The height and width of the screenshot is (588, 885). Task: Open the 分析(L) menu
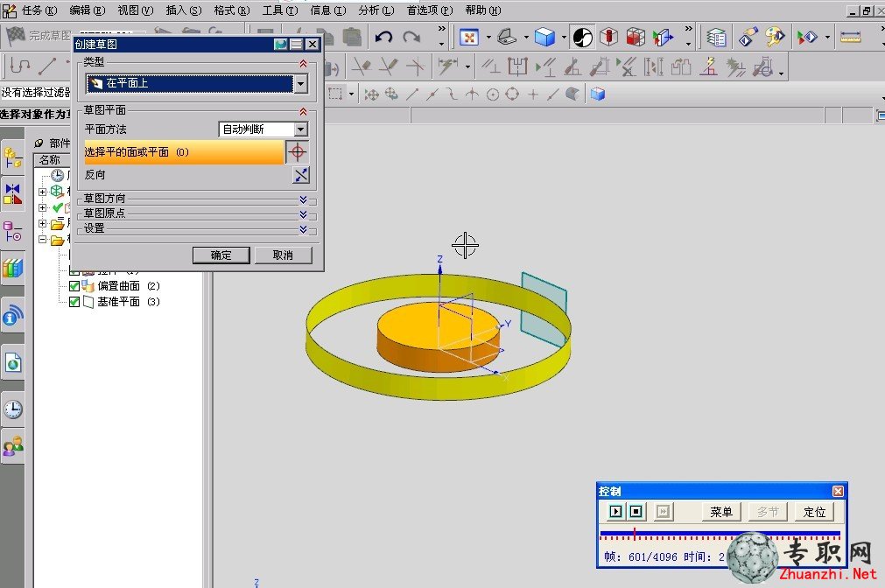(x=376, y=10)
